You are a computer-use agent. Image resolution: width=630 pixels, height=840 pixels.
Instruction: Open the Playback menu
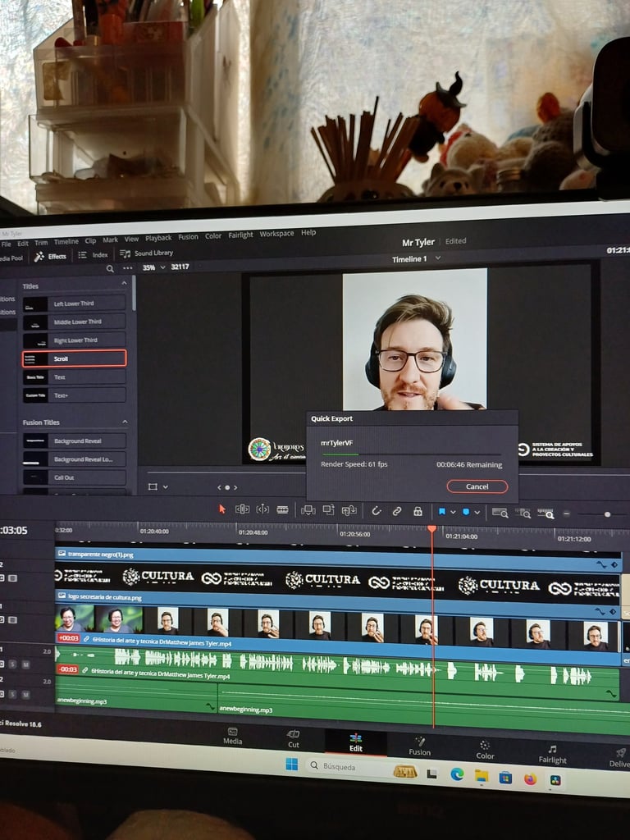(x=158, y=238)
